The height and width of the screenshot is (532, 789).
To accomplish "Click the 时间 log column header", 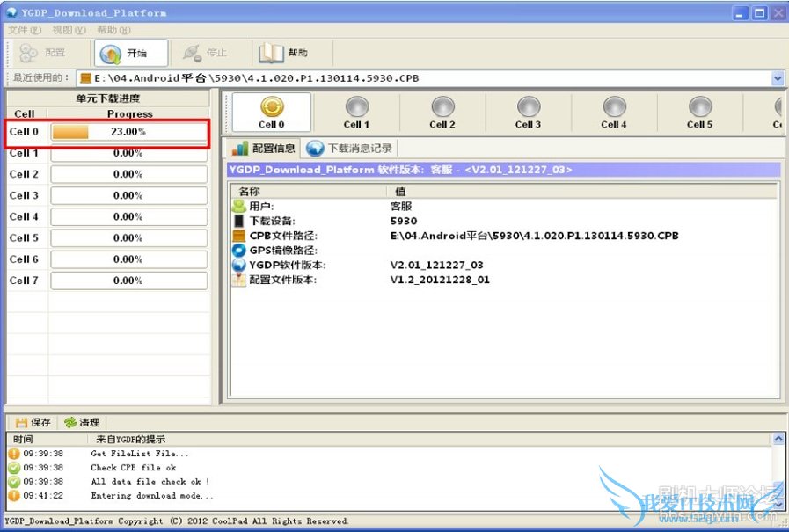I will coord(47,440).
